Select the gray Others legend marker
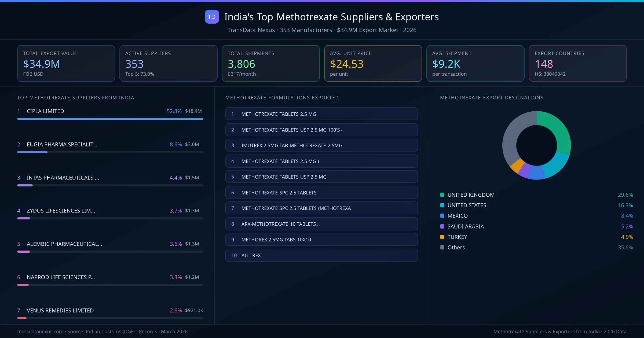 point(442,247)
